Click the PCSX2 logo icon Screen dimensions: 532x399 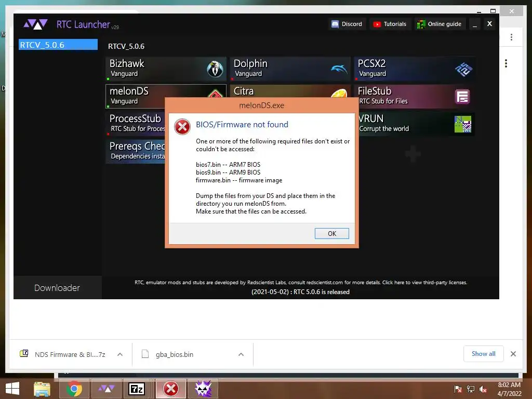(x=463, y=69)
